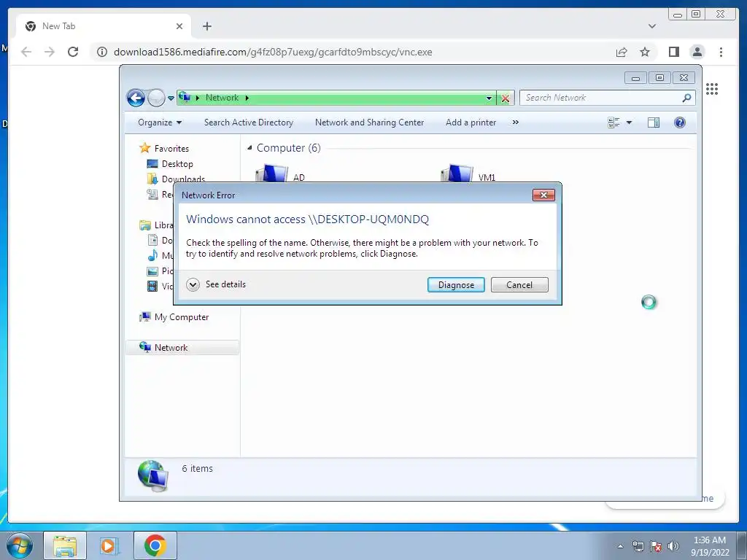
Task: Open Chrome tab search dropdown
Action: [x=652, y=26]
